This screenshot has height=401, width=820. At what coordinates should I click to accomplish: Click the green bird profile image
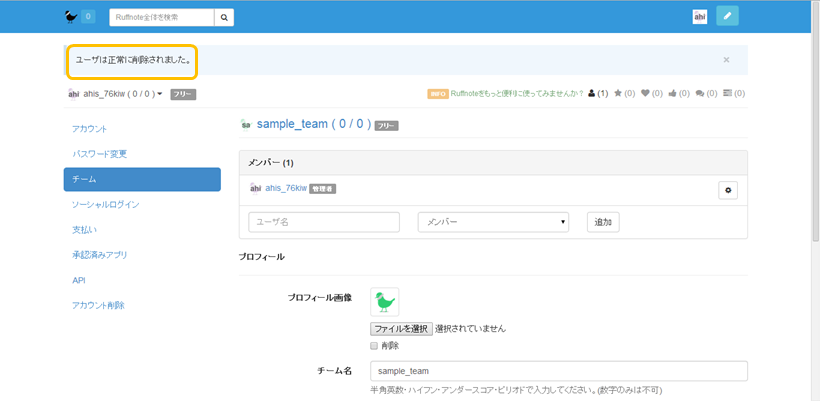click(384, 301)
